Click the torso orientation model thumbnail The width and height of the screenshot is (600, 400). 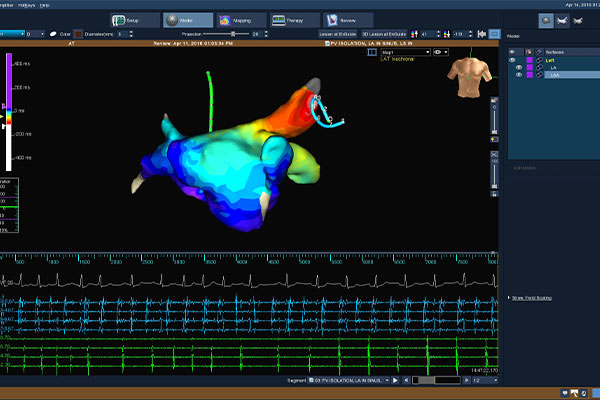(x=469, y=76)
